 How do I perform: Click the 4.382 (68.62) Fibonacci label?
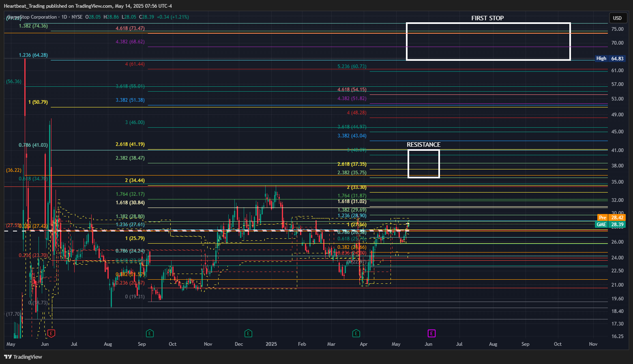click(130, 42)
